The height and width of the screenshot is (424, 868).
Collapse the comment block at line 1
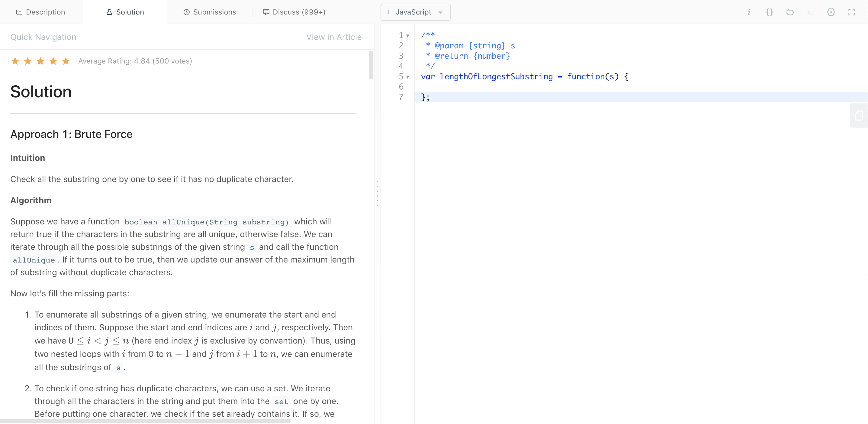[x=408, y=35]
